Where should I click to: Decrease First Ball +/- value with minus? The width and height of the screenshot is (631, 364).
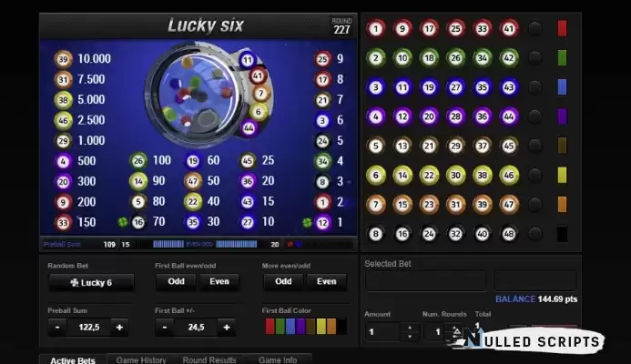click(165, 328)
